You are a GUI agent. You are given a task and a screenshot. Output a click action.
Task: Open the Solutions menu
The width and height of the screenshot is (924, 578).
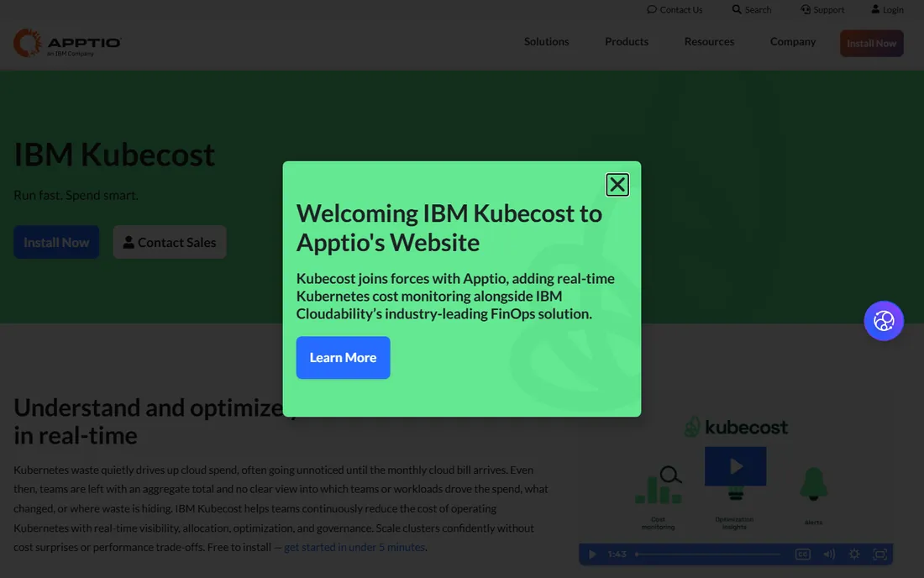[x=546, y=42]
